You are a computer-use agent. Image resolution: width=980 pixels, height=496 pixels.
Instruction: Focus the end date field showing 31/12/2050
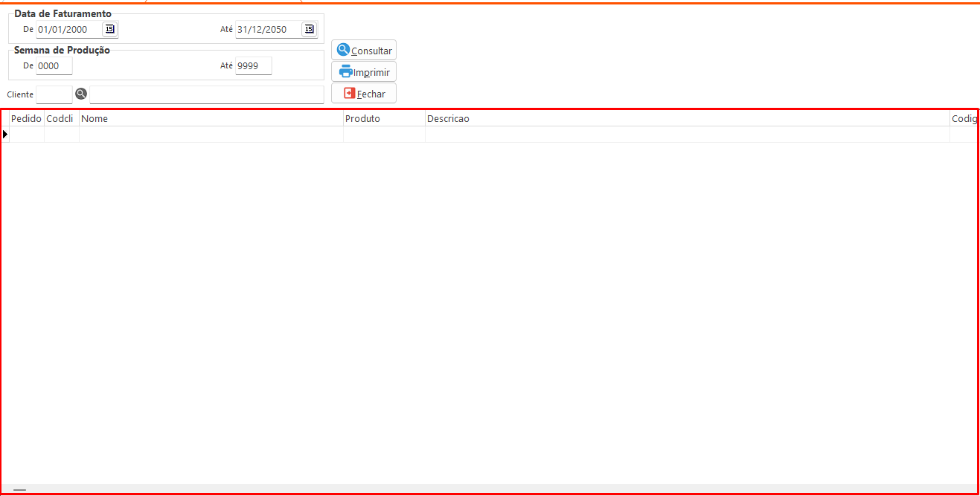[267, 30]
